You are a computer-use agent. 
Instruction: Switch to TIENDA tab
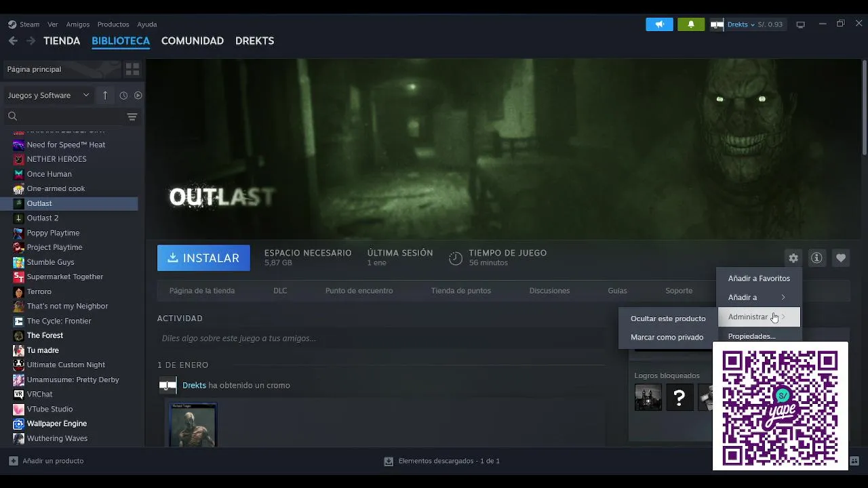point(62,41)
